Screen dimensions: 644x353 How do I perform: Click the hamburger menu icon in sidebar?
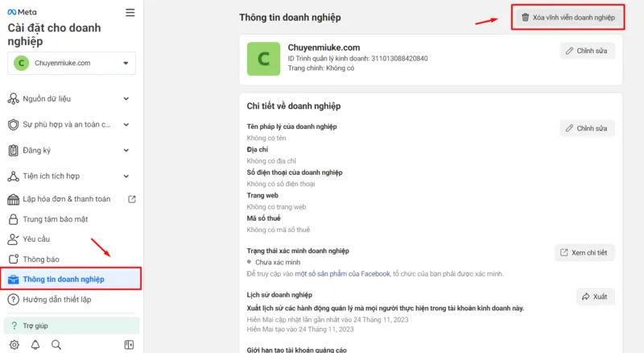pos(130,12)
